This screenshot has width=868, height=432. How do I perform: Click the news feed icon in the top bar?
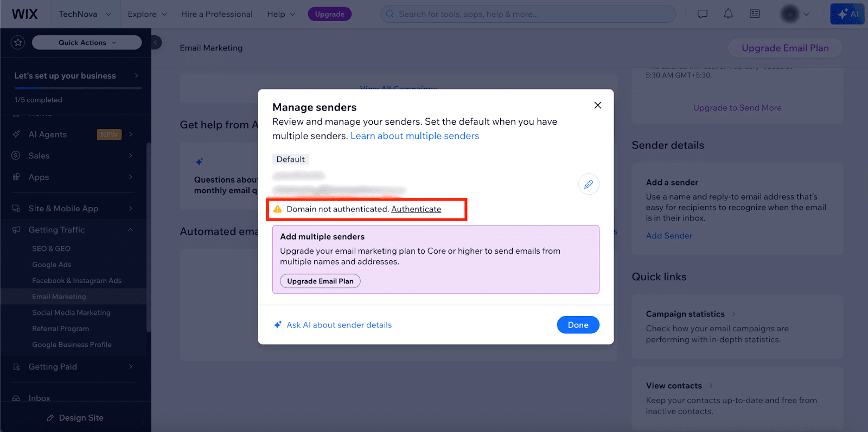[x=755, y=14]
